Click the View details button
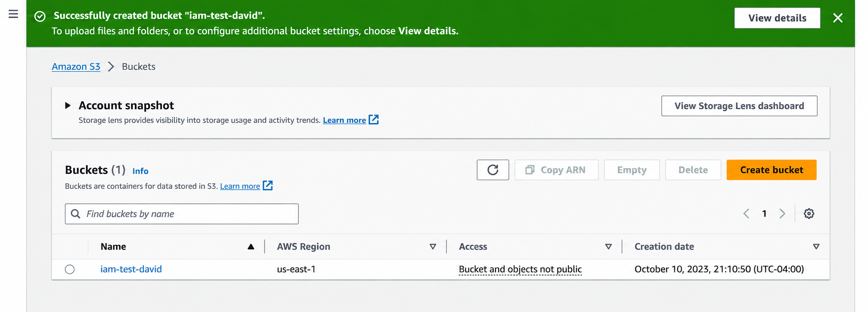The height and width of the screenshot is (312, 868). (x=777, y=18)
